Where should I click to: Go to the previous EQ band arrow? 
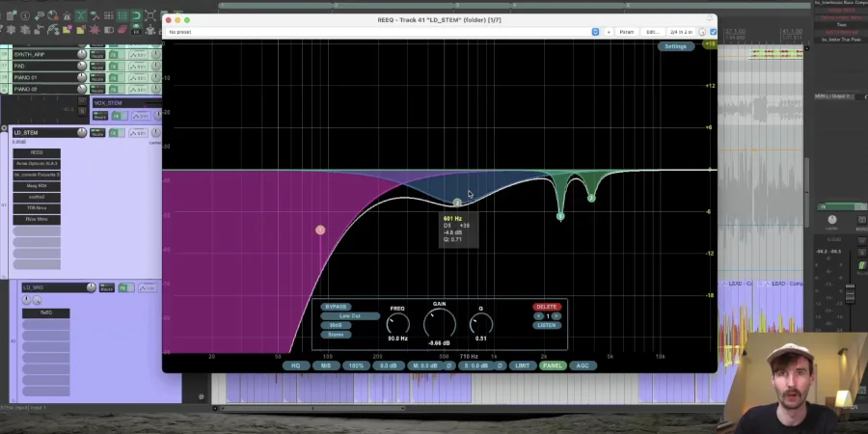click(538, 316)
